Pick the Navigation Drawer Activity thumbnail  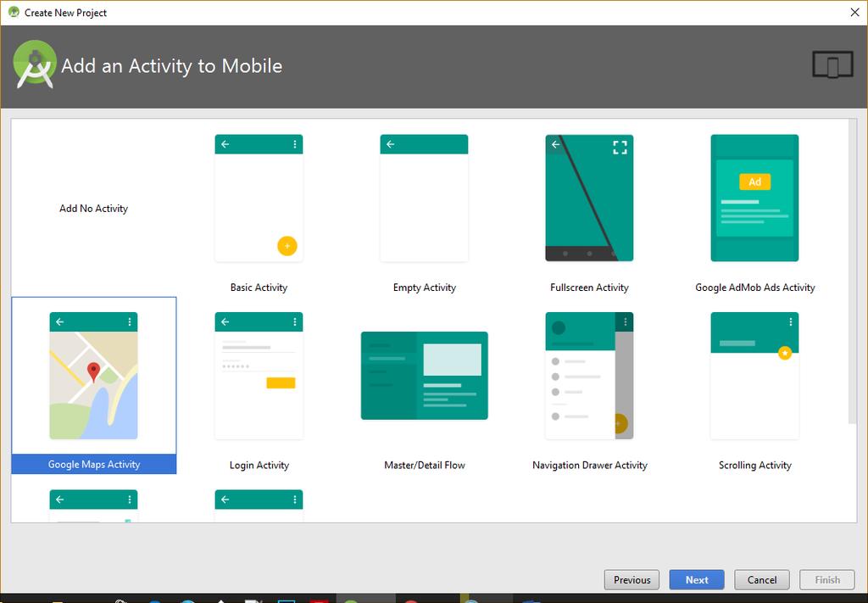[589, 376]
